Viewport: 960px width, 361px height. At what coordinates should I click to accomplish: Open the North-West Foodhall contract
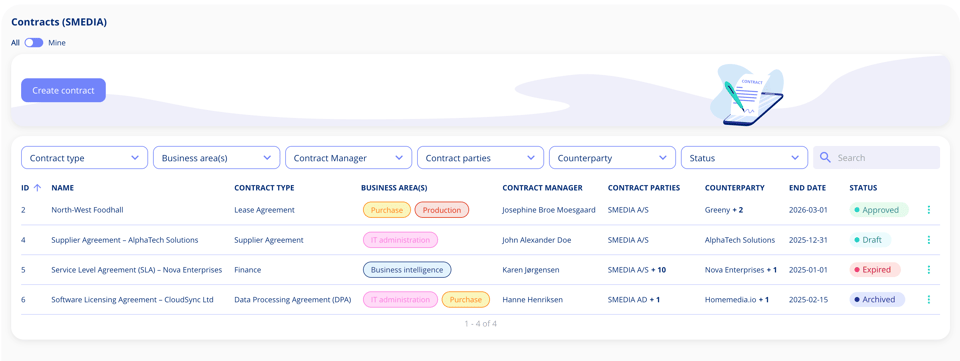88,210
